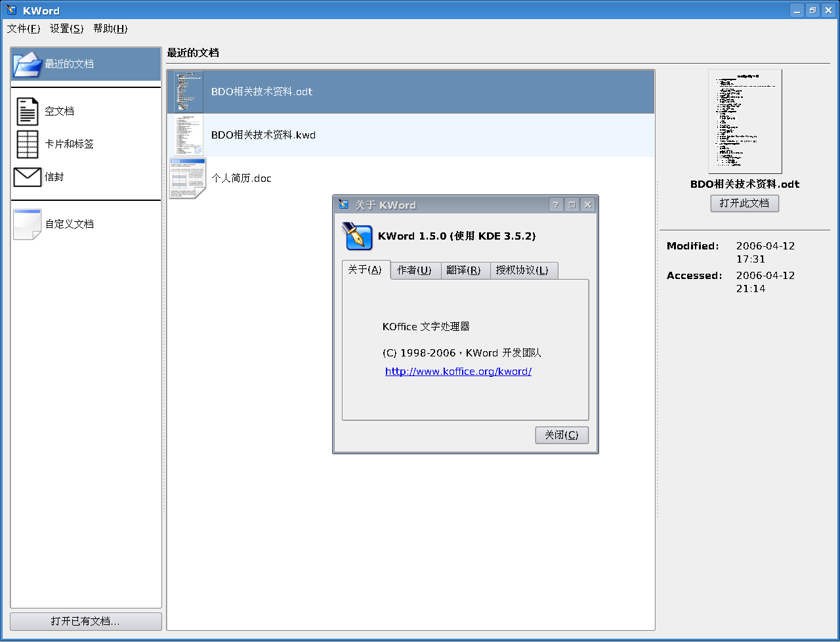
Task: Click the help ? button in About dialog titlebar
Action: (556, 205)
